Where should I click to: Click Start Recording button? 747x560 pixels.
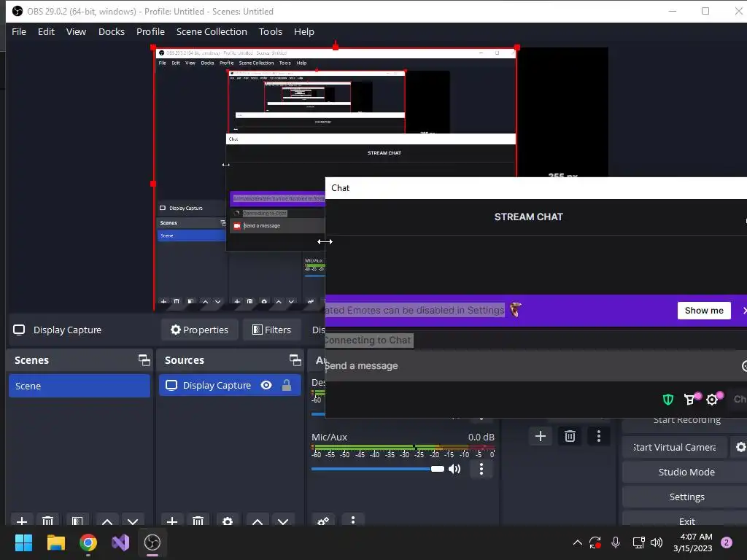[686, 421]
